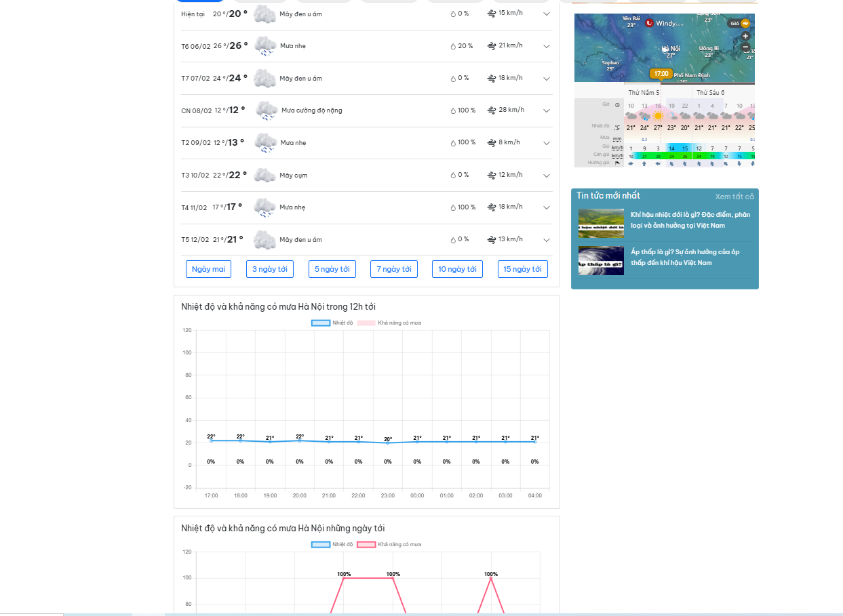
Task: Click the 17:00 timeline marker on map
Action: point(661,73)
